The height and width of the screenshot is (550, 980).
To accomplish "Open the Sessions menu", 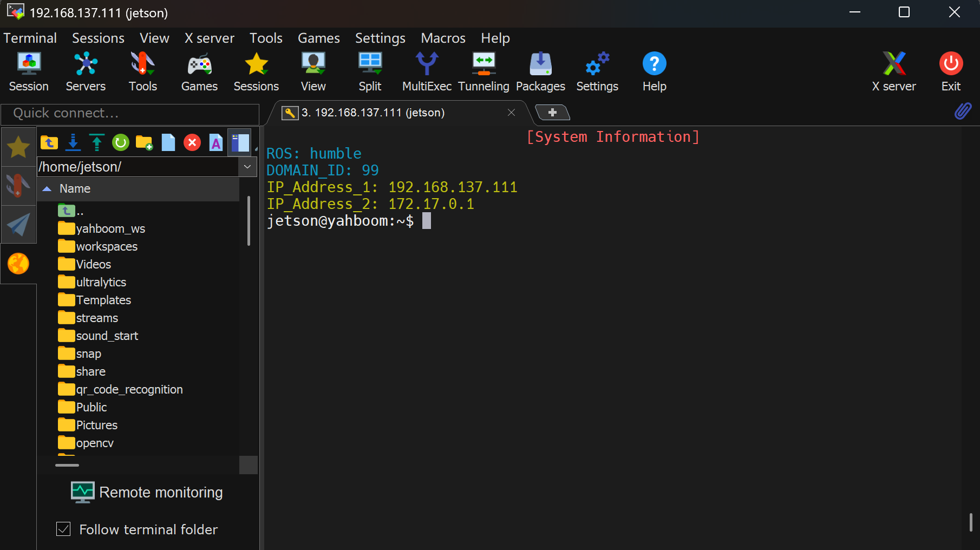I will (x=98, y=38).
